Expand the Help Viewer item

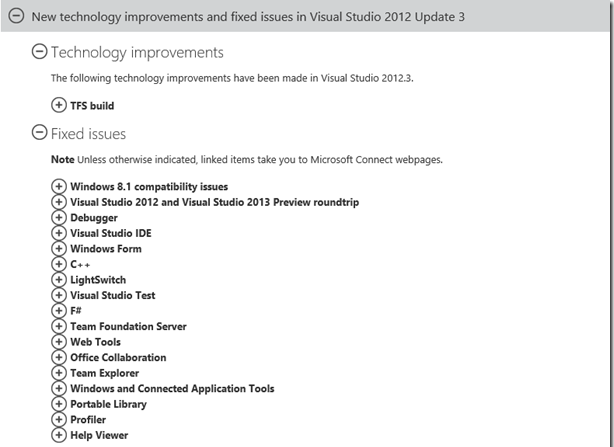click(x=59, y=435)
